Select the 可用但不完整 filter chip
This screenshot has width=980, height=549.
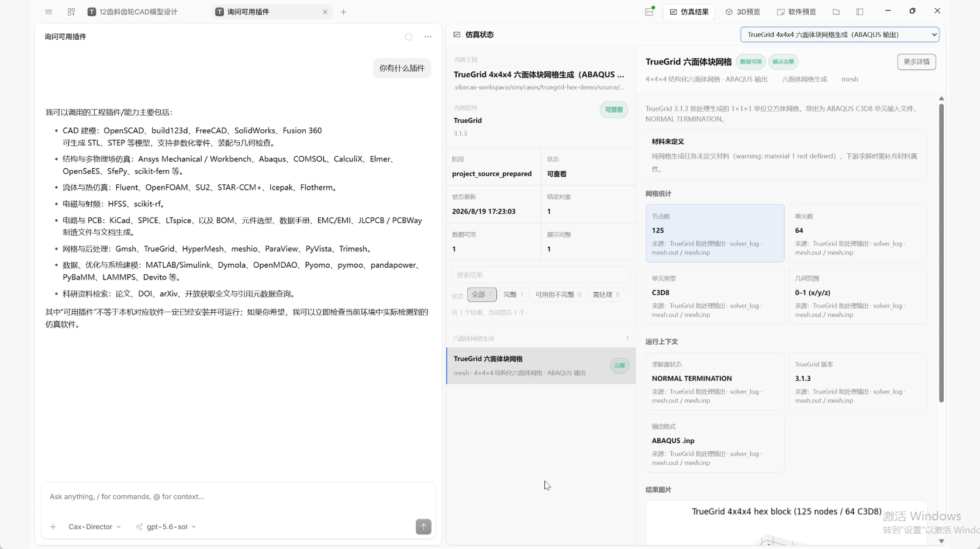558,295
